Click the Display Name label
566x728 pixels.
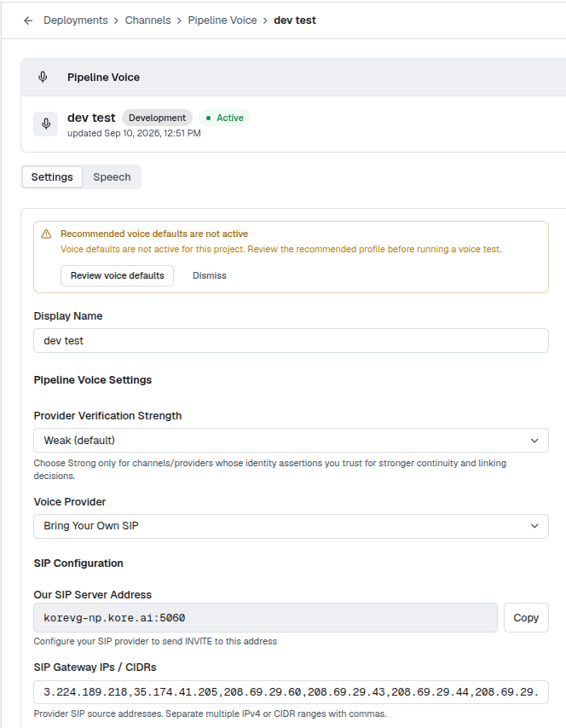(68, 316)
